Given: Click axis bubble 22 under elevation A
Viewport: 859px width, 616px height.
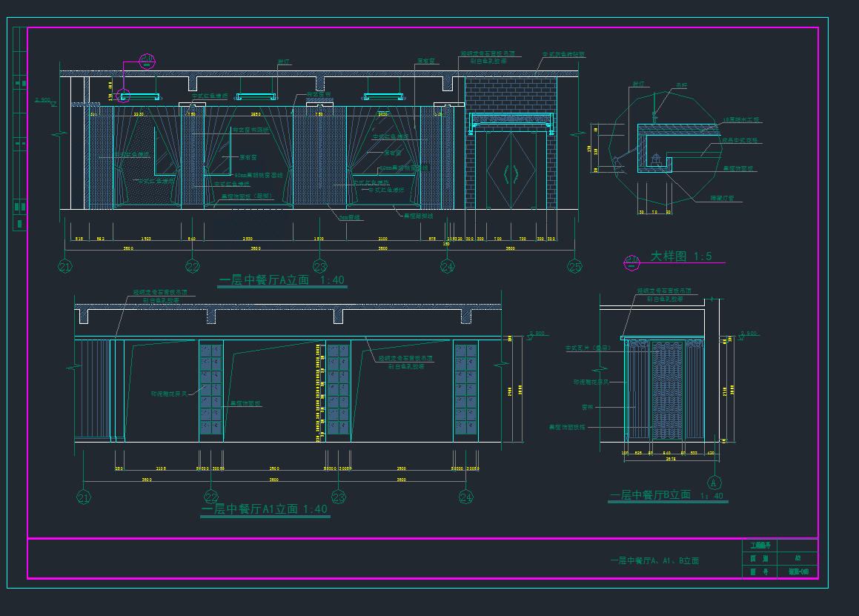Looking at the screenshot, I should pyautogui.click(x=193, y=266).
